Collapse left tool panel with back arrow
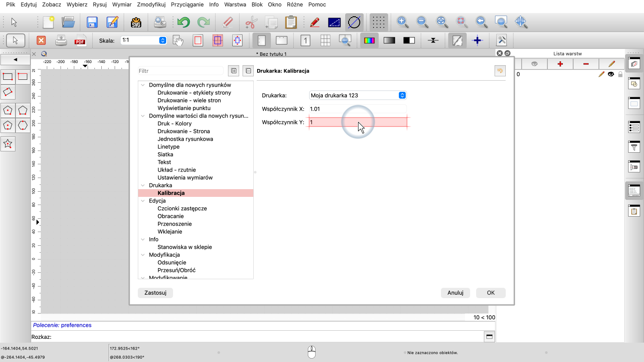The image size is (644, 362). 15,60
